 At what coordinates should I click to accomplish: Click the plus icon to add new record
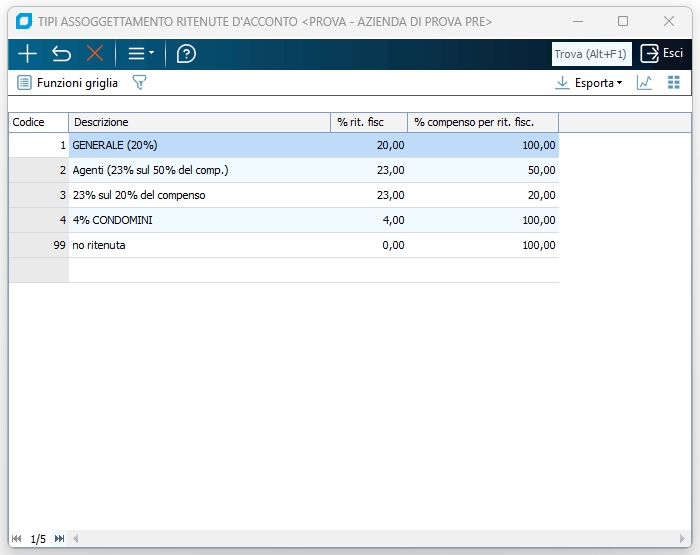pos(27,54)
